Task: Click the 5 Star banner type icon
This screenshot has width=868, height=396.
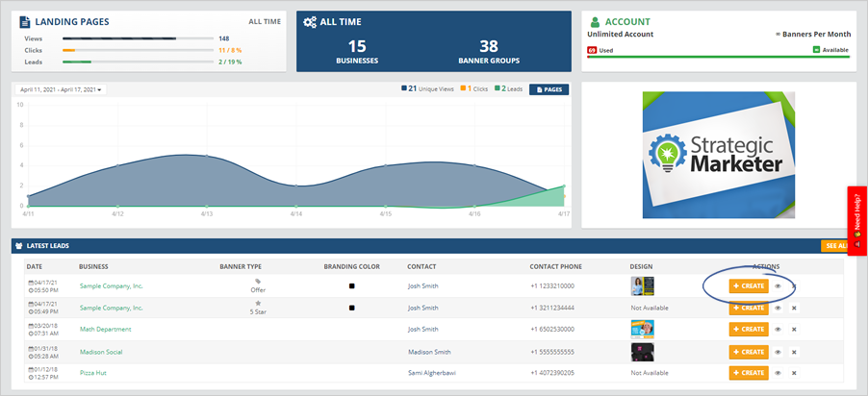Action: pyautogui.click(x=257, y=303)
